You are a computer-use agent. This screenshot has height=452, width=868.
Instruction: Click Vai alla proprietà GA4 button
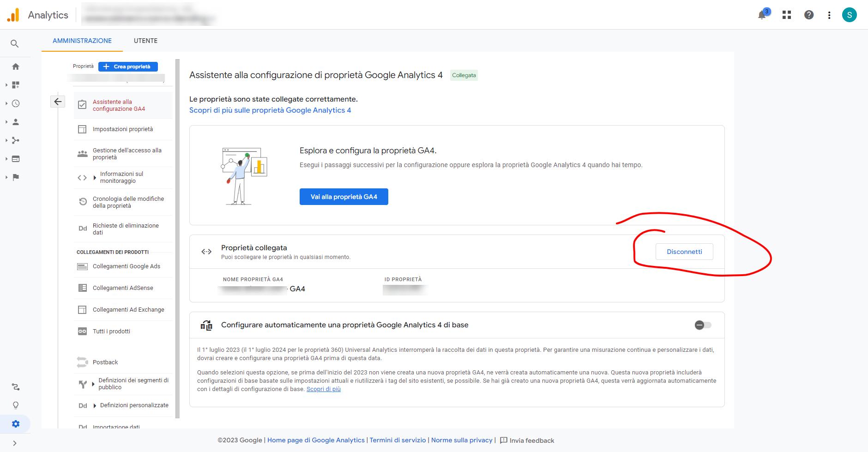(344, 197)
